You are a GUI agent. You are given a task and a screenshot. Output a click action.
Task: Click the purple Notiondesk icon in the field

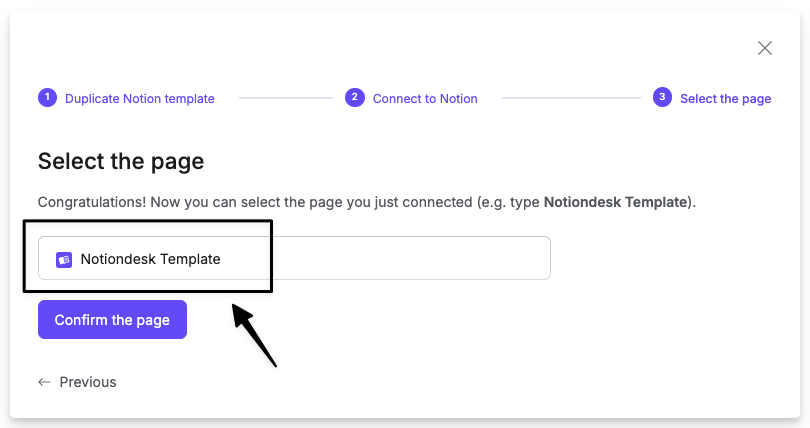click(64, 260)
